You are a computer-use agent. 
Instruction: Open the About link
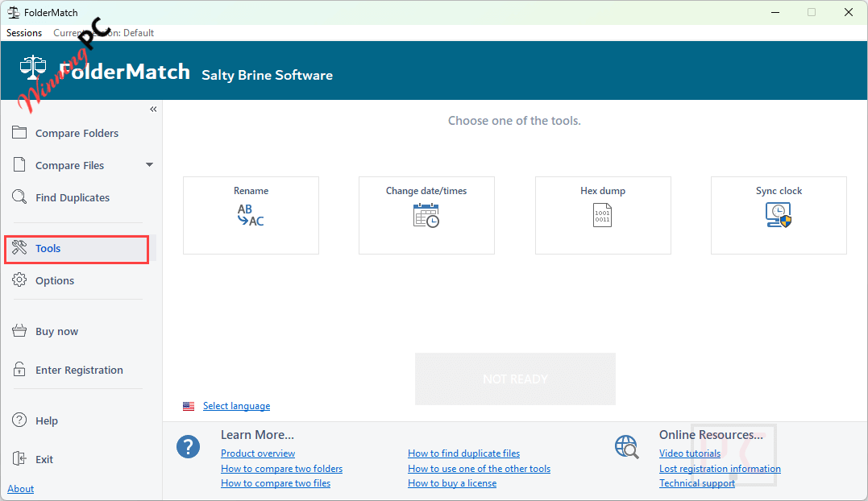click(x=20, y=489)
